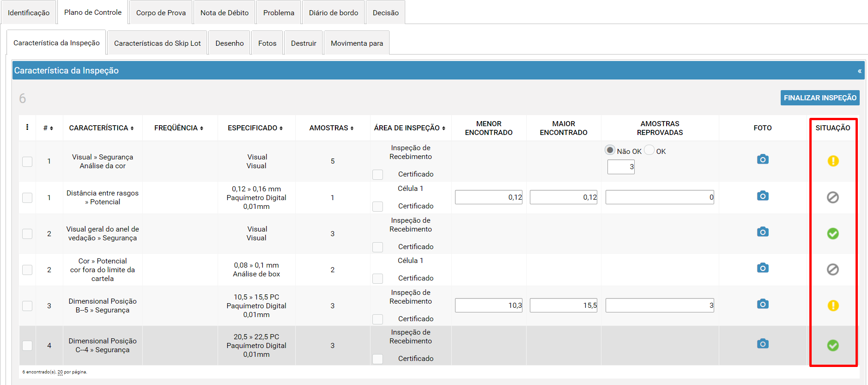Open camera photo for Dimensional Posição B--5 row
The width and height of the screenshot is (868, 385).
point(763,304)
